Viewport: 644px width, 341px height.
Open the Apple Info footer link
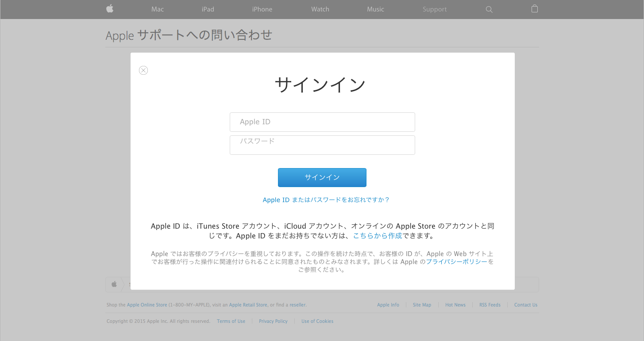click(x=388, y=305)
